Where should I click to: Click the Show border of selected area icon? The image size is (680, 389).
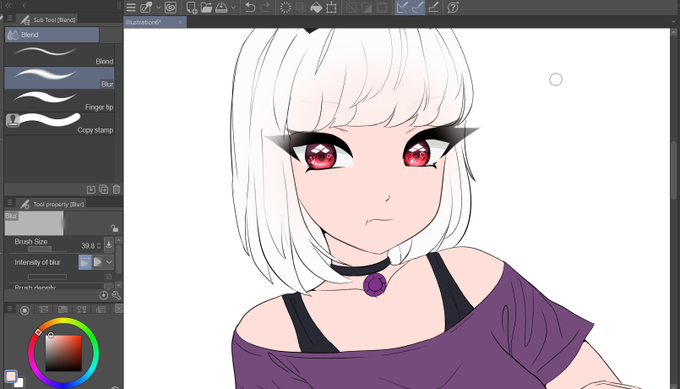(x=382, y=7)
